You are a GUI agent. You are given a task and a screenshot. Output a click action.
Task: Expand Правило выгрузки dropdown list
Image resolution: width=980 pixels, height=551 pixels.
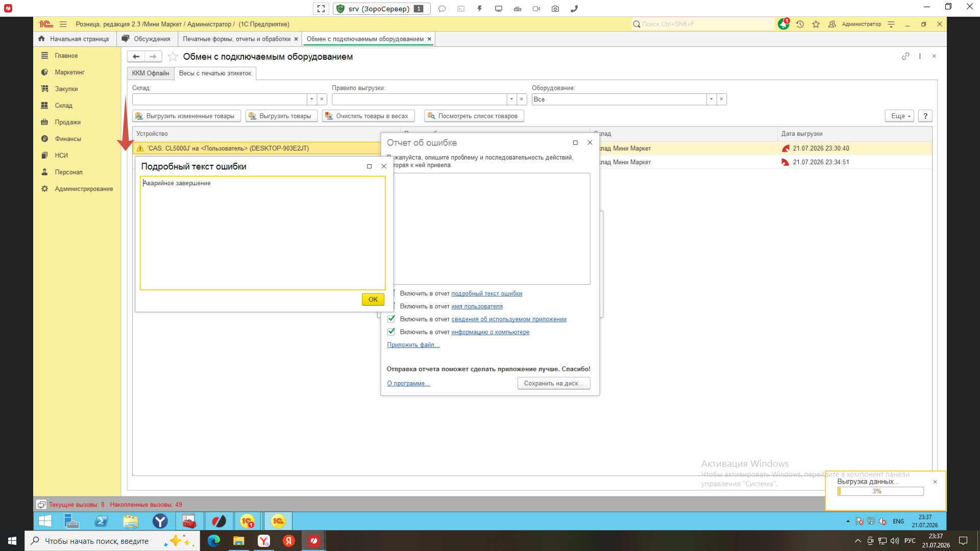[511, 99]
